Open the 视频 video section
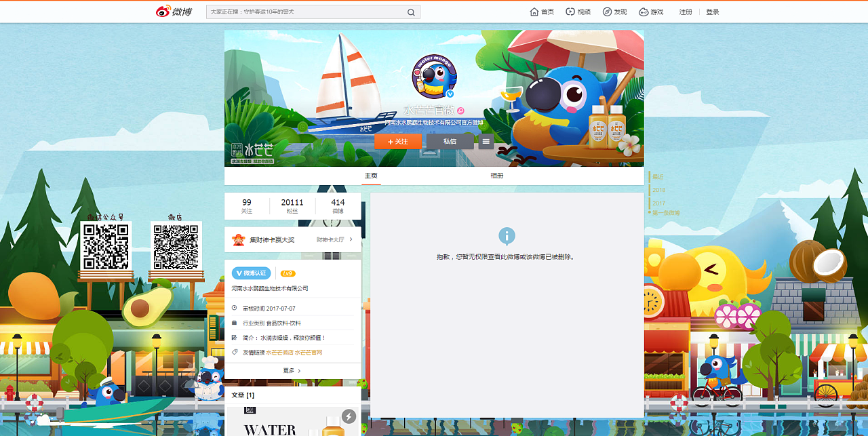This screenshot has height=436, width=868. (x=578, y=12)
